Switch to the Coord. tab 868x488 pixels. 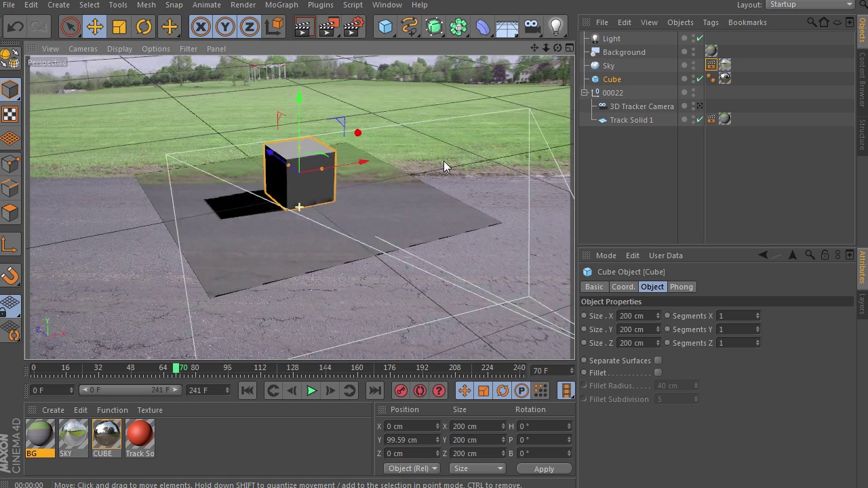(623, 287)
